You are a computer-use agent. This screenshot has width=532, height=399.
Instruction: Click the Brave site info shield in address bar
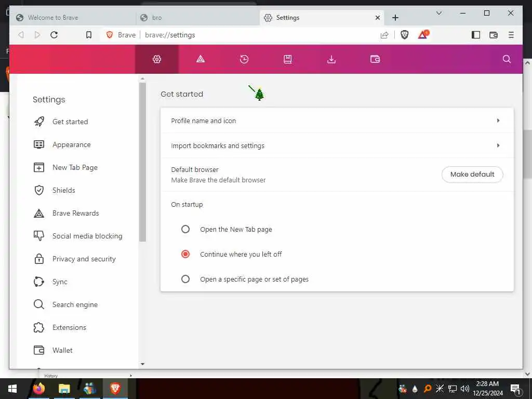[x=109, y=35]
